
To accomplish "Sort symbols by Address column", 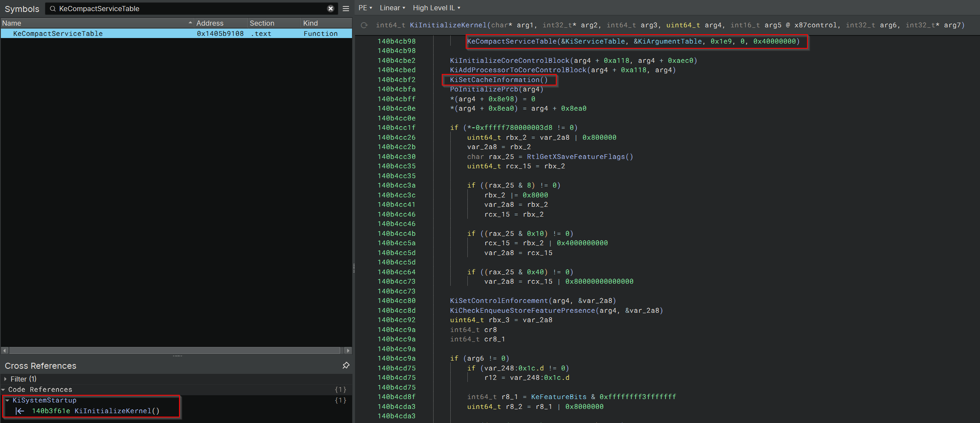I will pyautogui.click(x=221, y=23).
